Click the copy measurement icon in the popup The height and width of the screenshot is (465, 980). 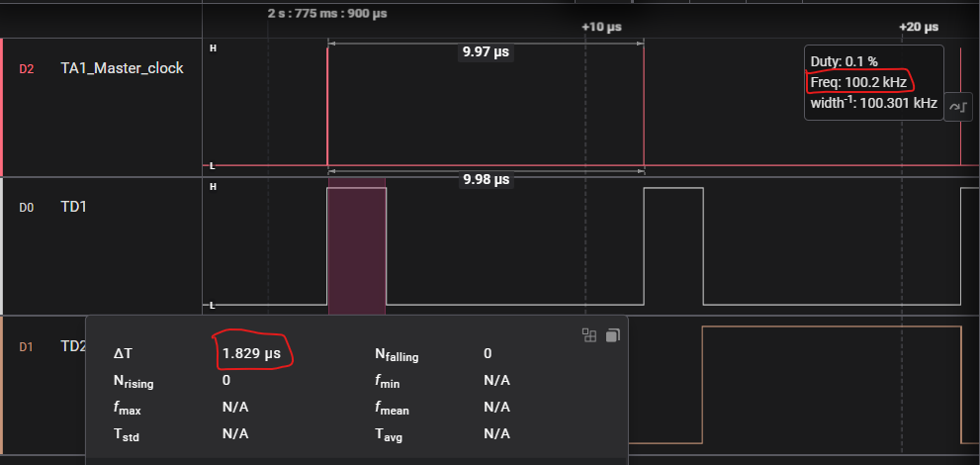click(x=613, y=335)
